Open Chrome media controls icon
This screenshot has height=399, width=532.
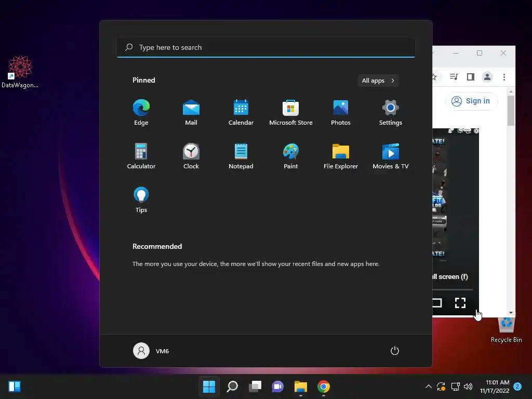454,77
